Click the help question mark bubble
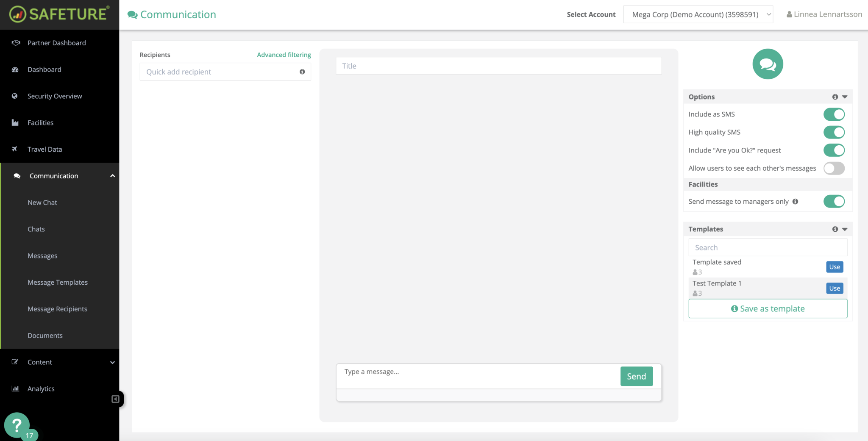 coord(18,425)
